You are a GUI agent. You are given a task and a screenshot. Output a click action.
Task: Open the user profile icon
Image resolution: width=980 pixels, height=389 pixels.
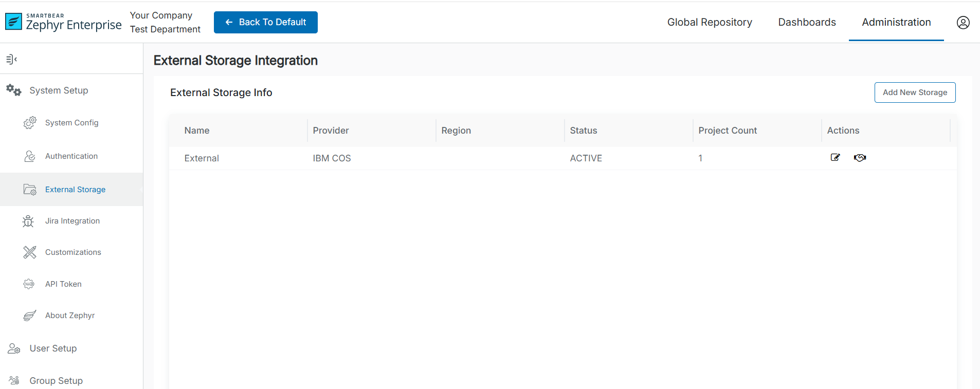coord(963,23)
